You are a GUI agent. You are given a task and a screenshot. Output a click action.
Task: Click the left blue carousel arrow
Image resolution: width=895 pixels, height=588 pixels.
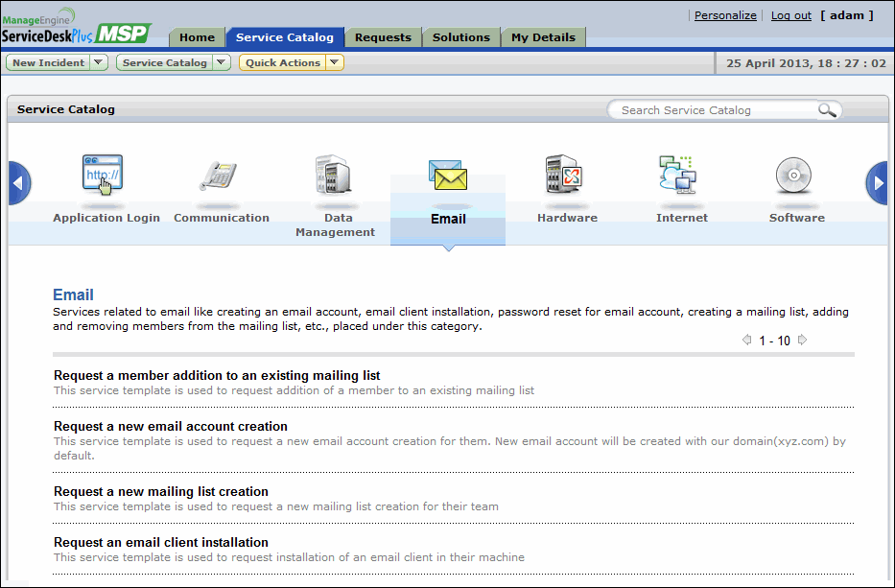tap(18, 183)
